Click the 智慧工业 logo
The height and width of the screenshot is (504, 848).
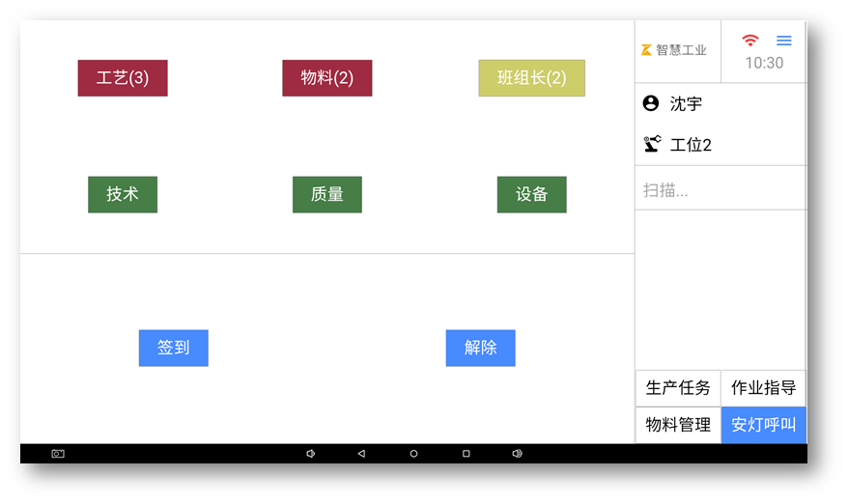click(674, 50)
